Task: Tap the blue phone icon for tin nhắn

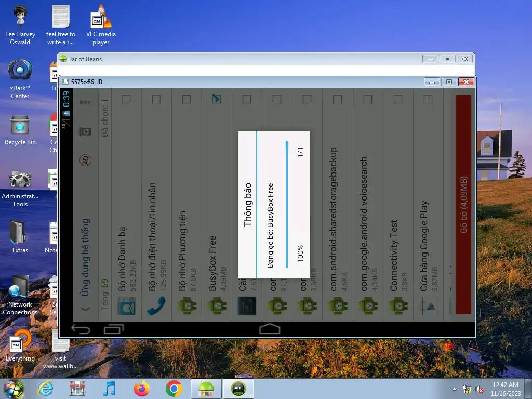Action: click(x=156, y=305)
